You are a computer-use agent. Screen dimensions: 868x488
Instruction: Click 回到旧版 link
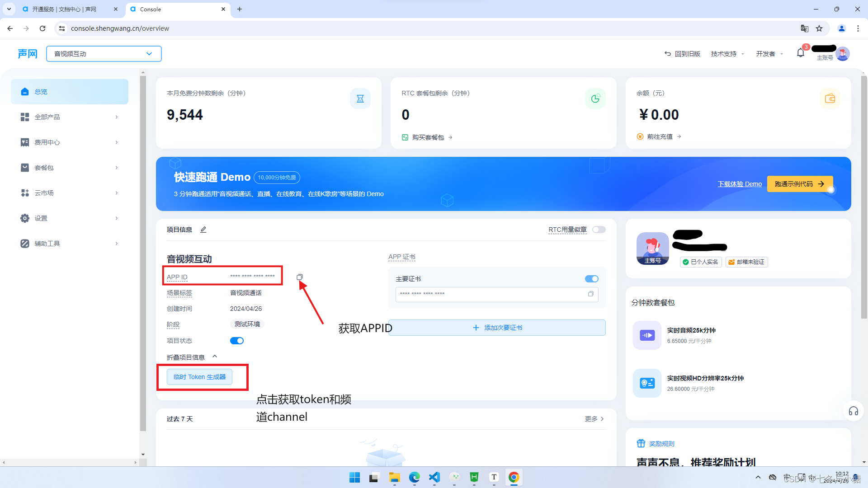tap(682, 54)
